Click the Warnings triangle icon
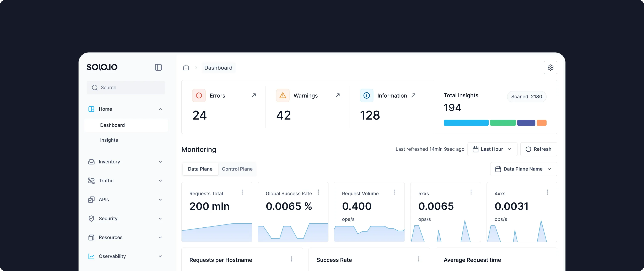The image size is (644, 271). tap(283, 95)
